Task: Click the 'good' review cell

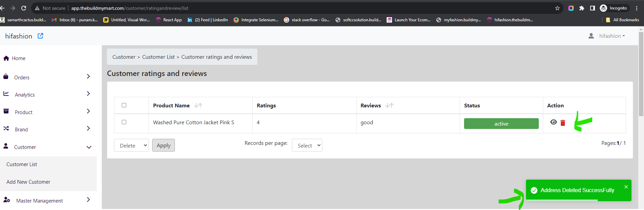Action: (367, 123)
